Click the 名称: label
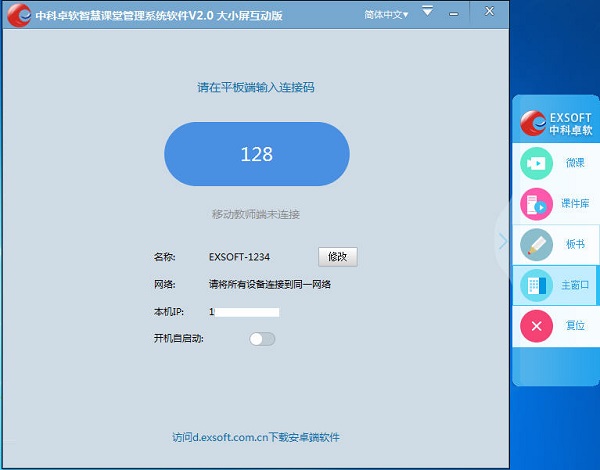The height and width of the screenshot is (470, 600). (165, 256)
